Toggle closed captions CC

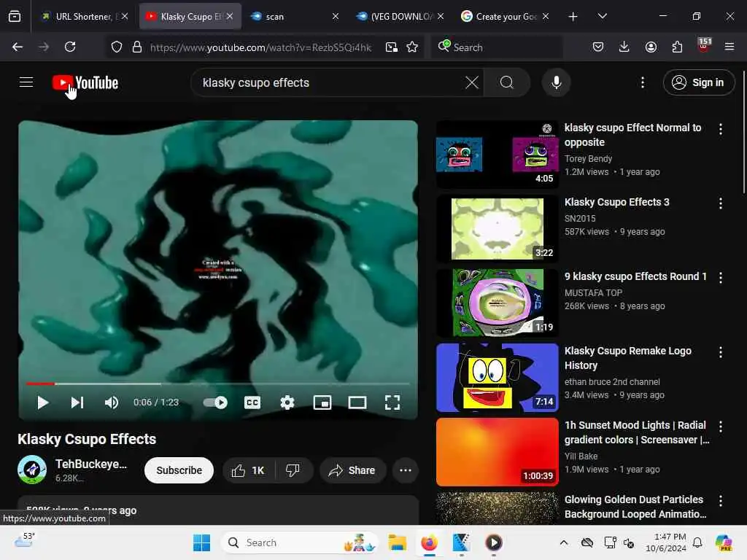click(252, 402)
